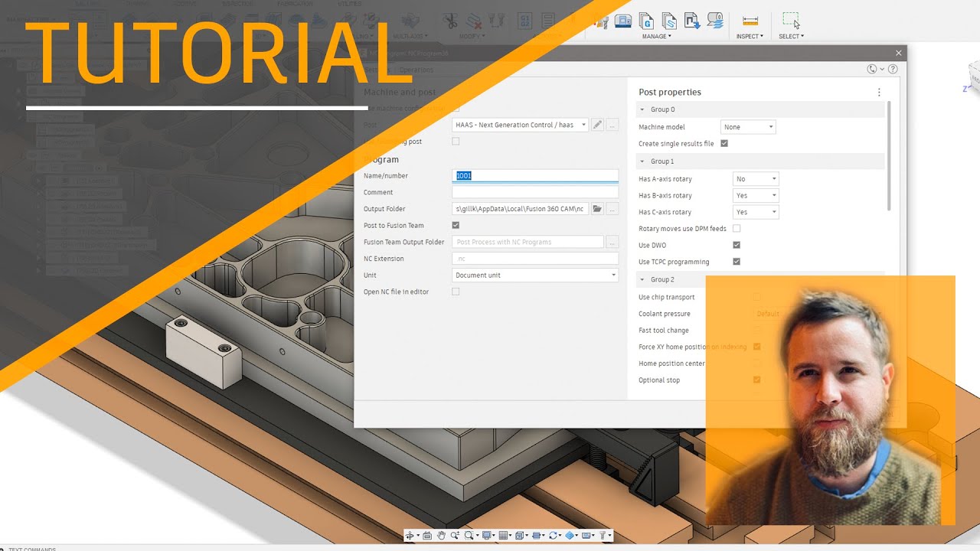
Task: Open the Machine Library icon in Manage
Action: [x=623, y=21]
